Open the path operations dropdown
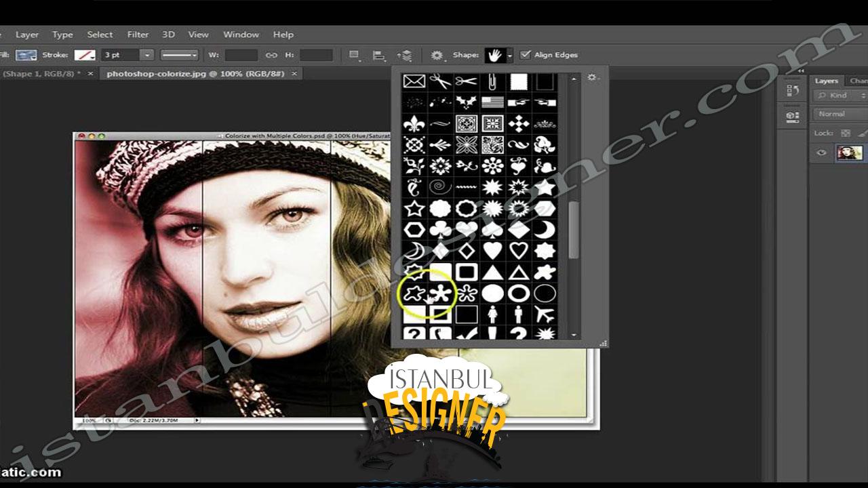The width and height of the screenshot is (868, 488). click(354, 55)
